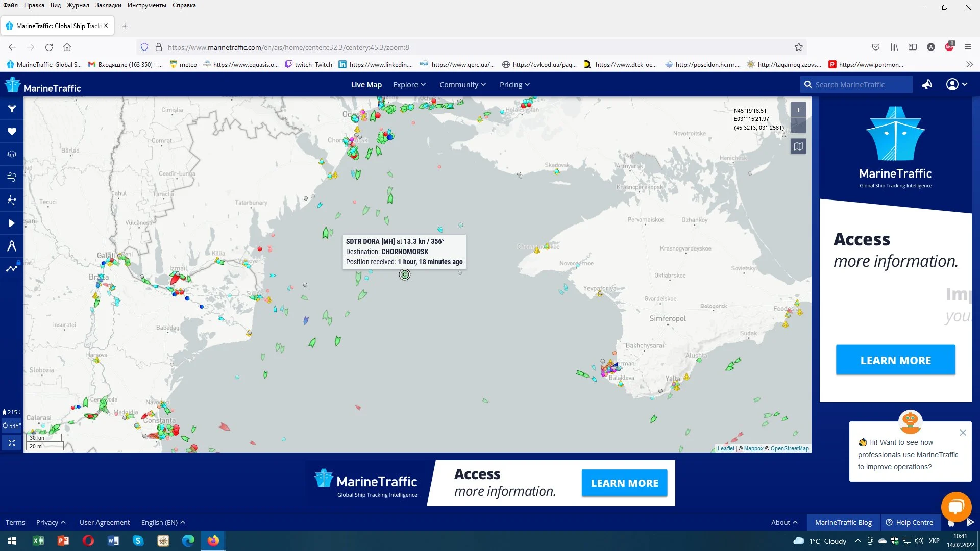Open the orange live chat bubble
Viewport: 980px width, 551px height.
pos(956,507)
